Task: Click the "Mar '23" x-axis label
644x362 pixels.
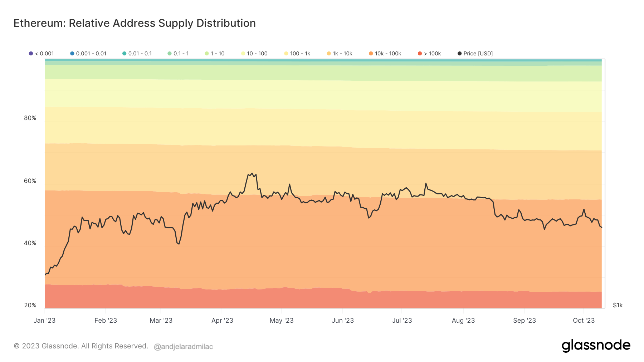Action: 161,321
